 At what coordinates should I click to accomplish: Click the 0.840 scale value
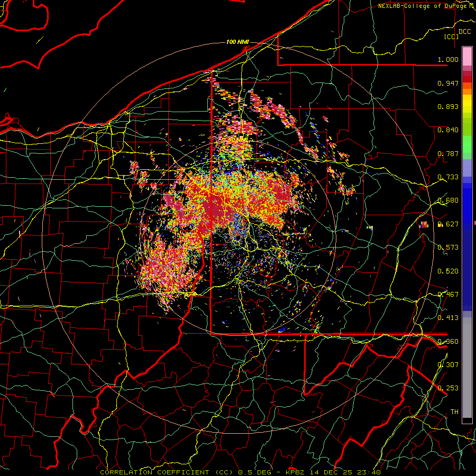pos(448,130)
